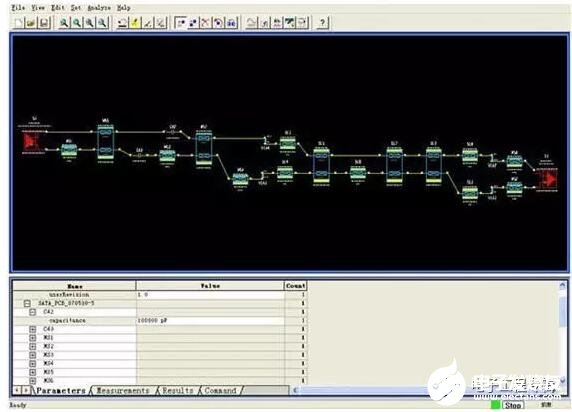Click the Stop button in status bar

click(x=513, y=405)
